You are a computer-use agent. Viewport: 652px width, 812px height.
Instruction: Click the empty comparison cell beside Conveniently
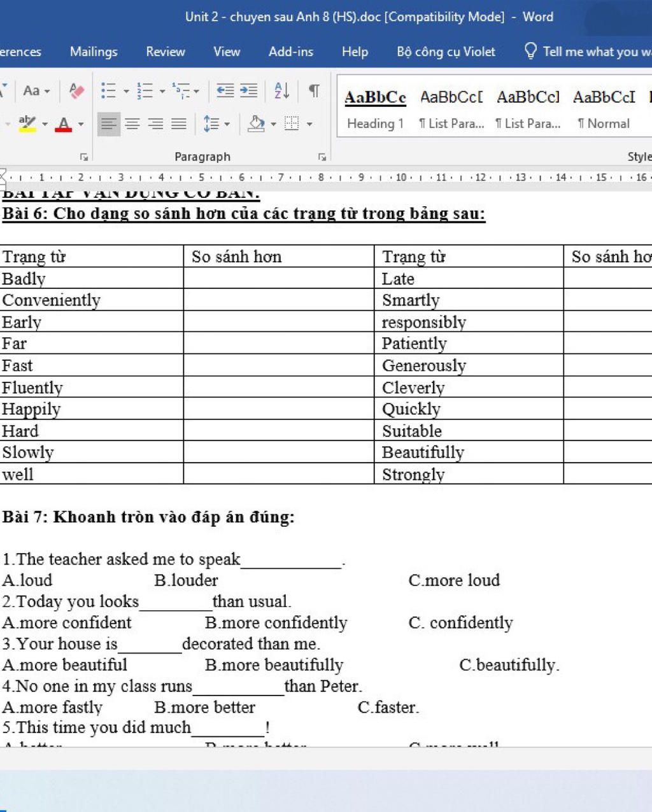(278, 300)
